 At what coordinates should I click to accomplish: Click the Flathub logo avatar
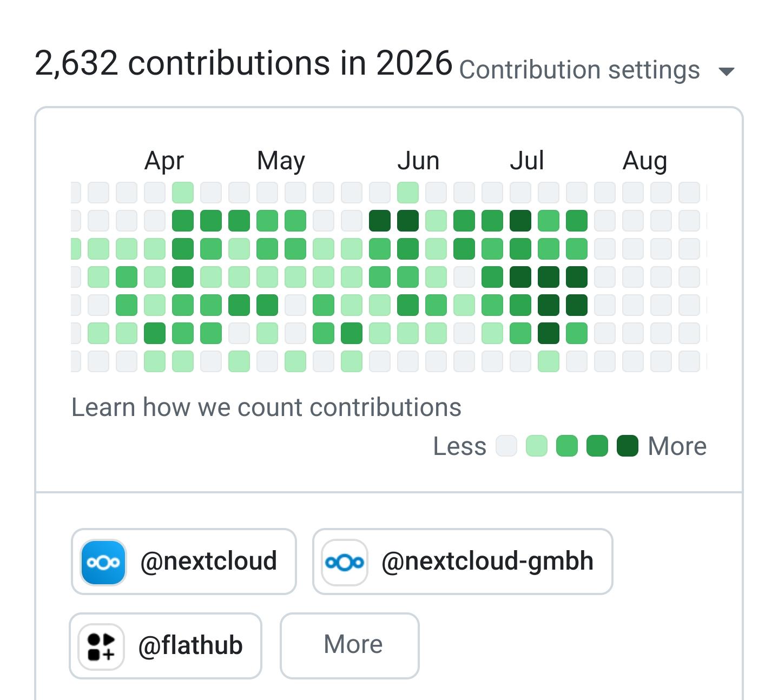[x=101, y=646]
